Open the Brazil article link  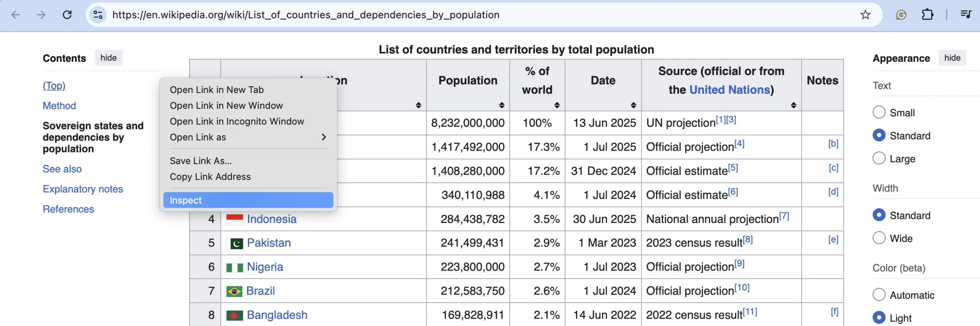[260, 291]
